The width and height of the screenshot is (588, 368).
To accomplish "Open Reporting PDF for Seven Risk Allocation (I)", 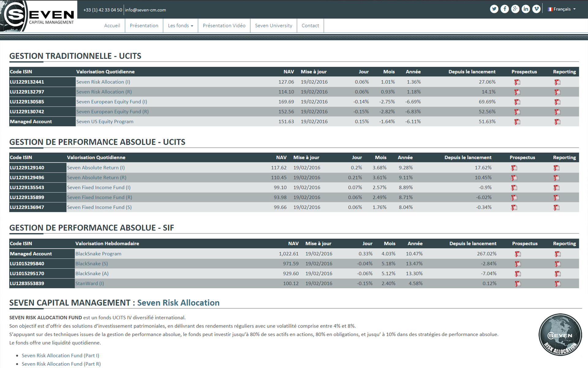I will tap(557, 82).
